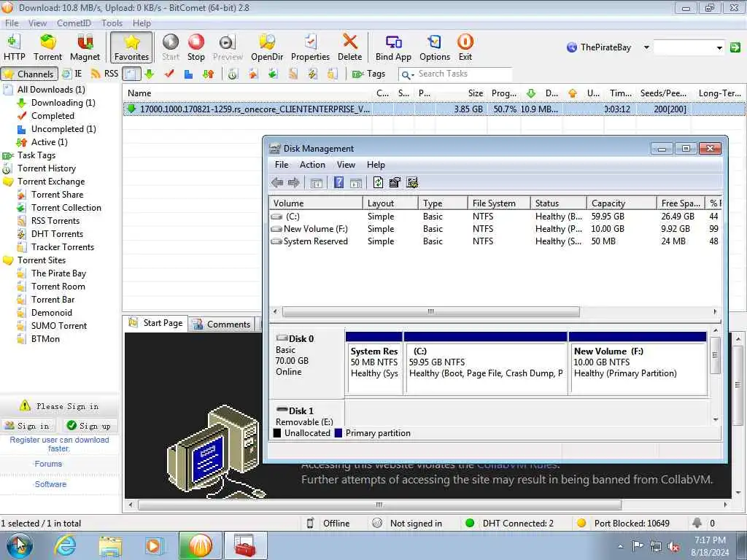
Task: Open the File menu in BitComet
Action: click(x=12, y=23)
